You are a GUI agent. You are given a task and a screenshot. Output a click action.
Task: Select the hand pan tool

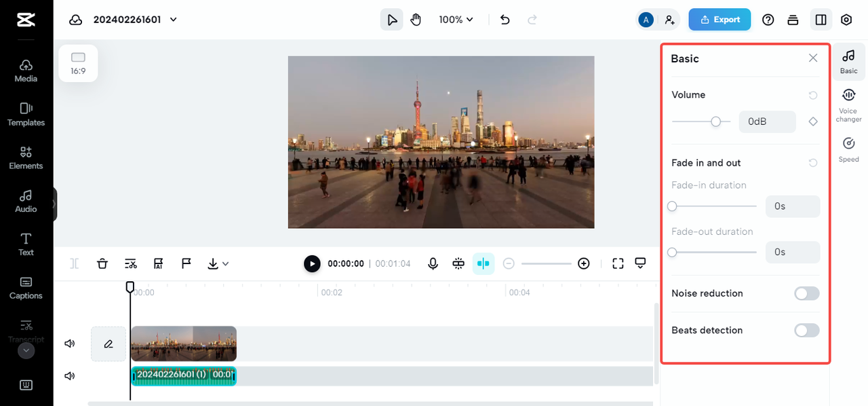(416, 20)
